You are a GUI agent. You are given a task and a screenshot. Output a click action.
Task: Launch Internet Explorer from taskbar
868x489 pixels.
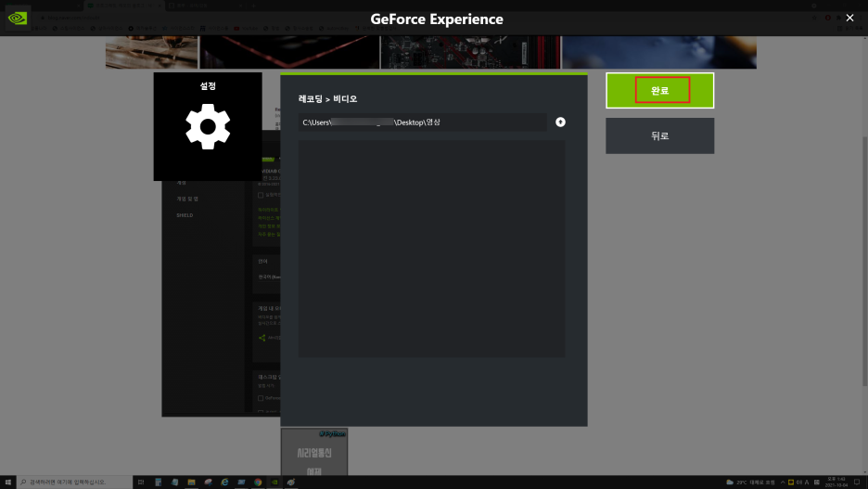coord(224,482)
